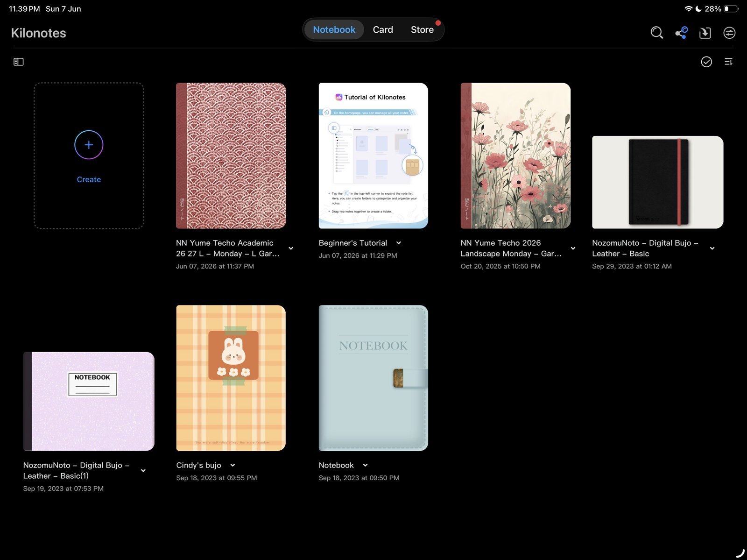Expand options for NN Yume Techo Academic
The height and width of the screenshot is (560, 747).
click(x=291, y=248)
